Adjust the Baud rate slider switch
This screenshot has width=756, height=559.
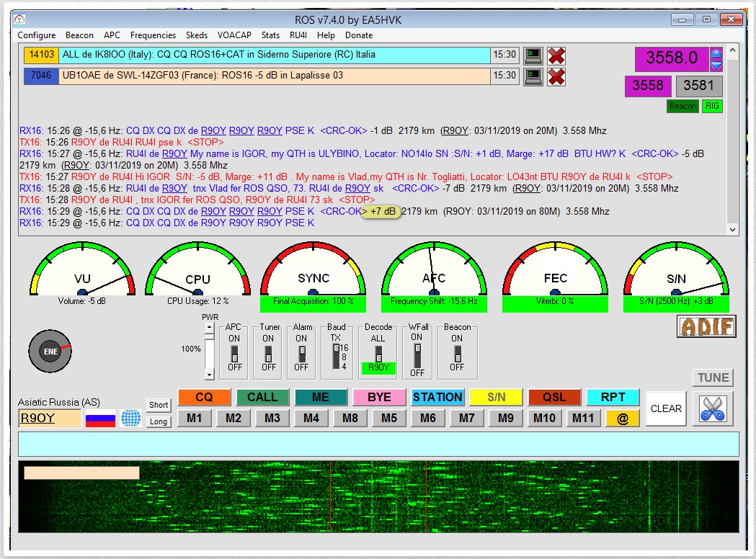point(336,355)
